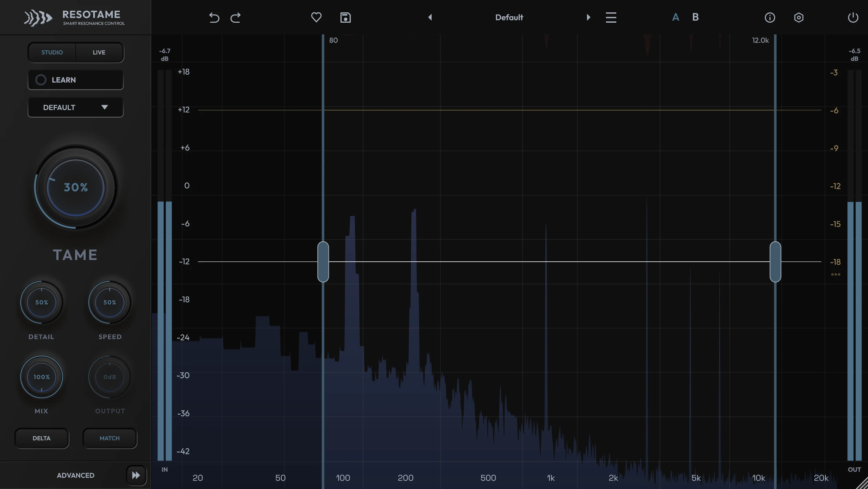Click the Detail knob
The image size is (868, 489).
[x=41, y=302]
